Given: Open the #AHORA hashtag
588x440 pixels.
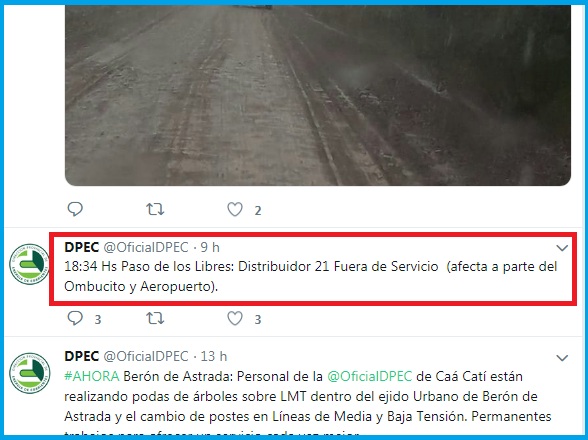Looking at the screenshot, I should click(92, 376).
